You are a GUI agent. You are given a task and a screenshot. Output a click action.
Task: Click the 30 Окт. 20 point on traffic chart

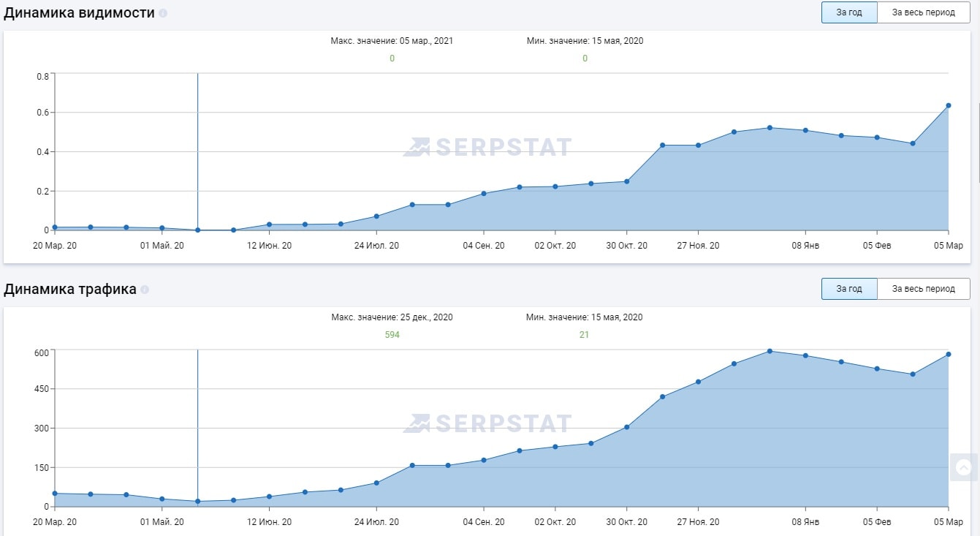point(627,427)
